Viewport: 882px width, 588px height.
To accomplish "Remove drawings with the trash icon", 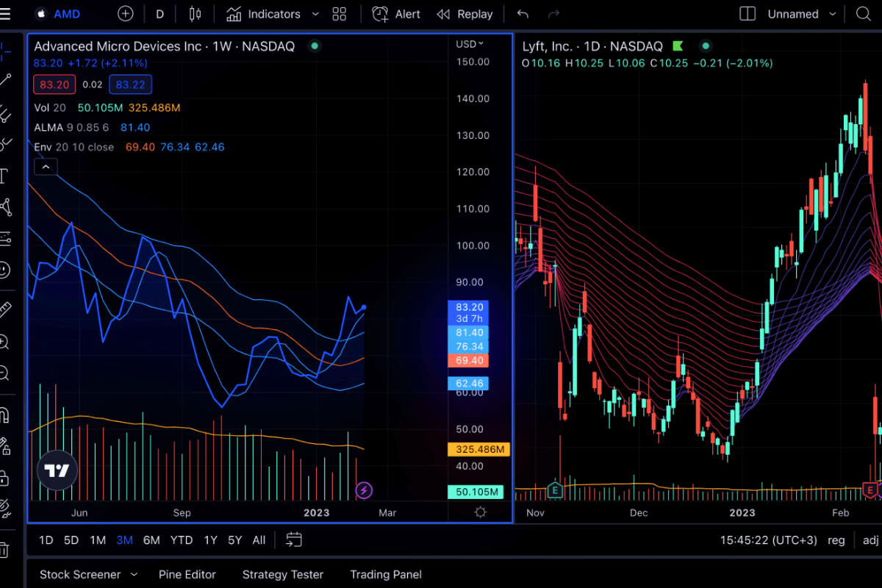I will tap(4, 549).
